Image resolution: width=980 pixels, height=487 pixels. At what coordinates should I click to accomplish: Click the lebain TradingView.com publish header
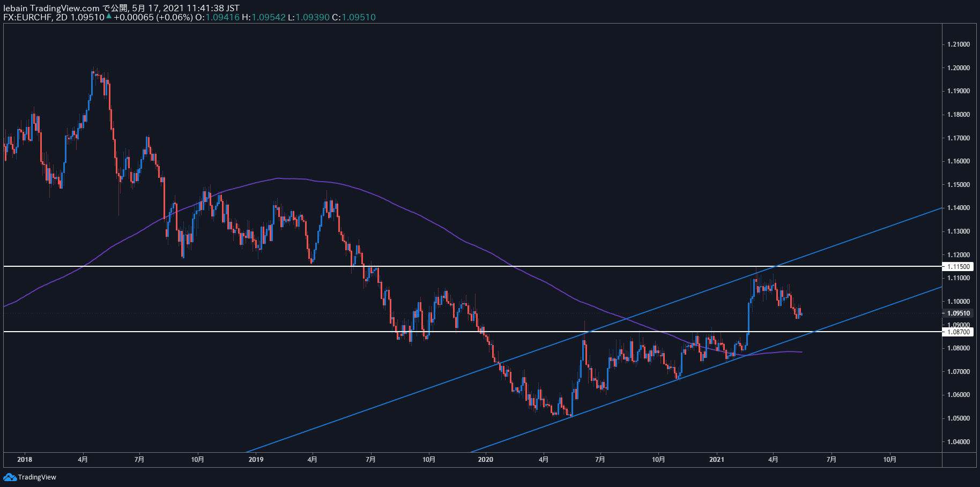(121, 8)
